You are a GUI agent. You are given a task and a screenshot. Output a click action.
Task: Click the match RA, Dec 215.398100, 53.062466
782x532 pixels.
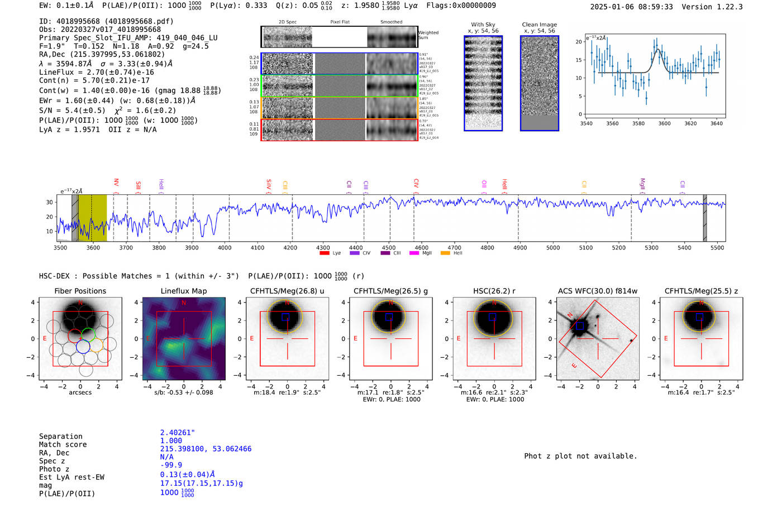[x=206, y=449]
